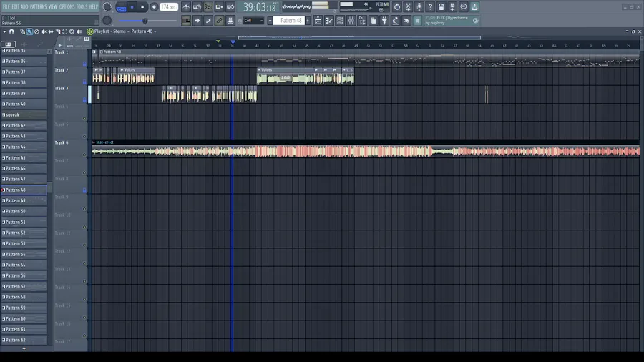Open the help question mark icon

(x=430, y=7)
